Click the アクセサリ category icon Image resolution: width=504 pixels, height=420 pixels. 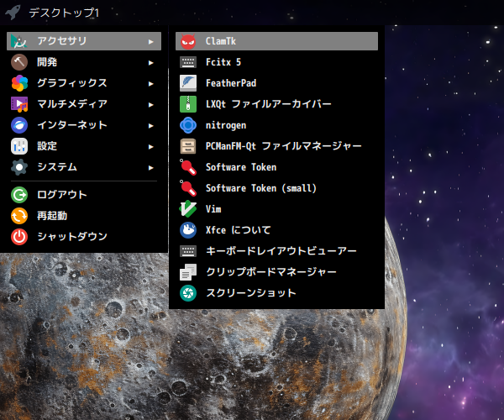click(19, 41)
